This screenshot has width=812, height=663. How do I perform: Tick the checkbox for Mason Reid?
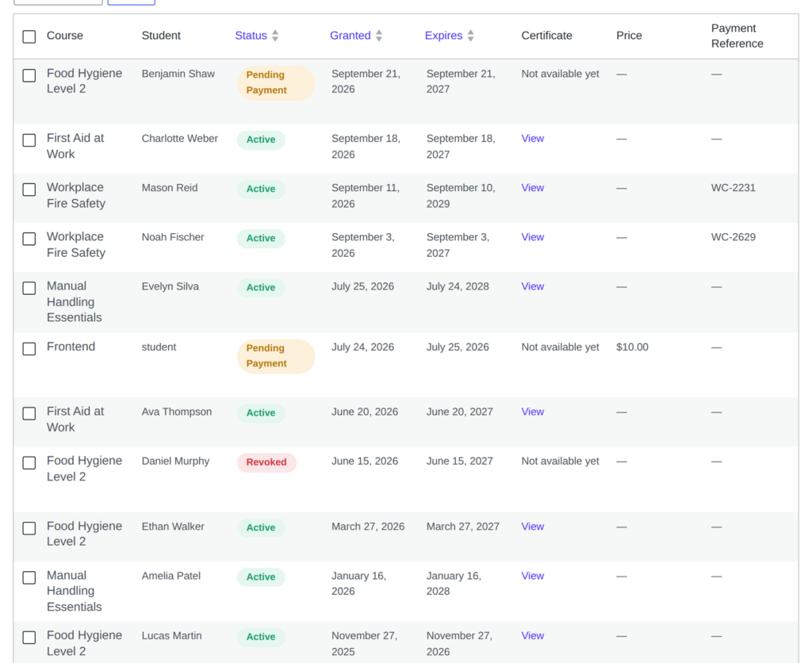[x=29, y=190]
